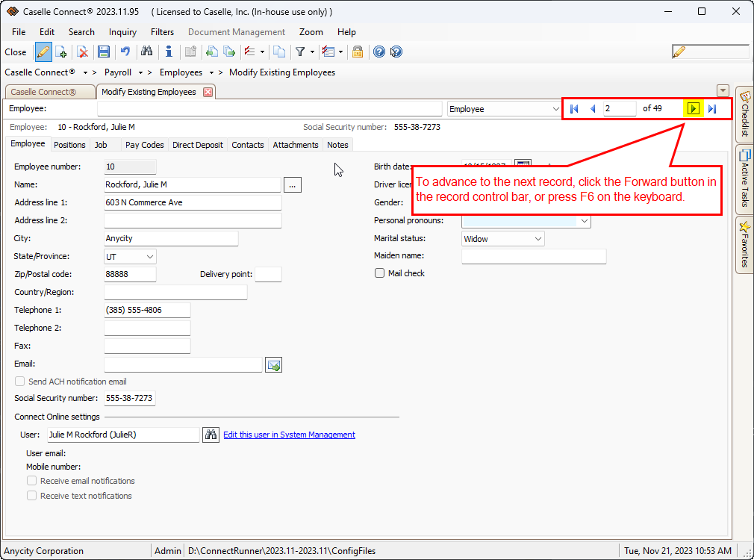The image size is (754, 560).
Task: Open the Favorites side panel
Action: tap(744, 244)
